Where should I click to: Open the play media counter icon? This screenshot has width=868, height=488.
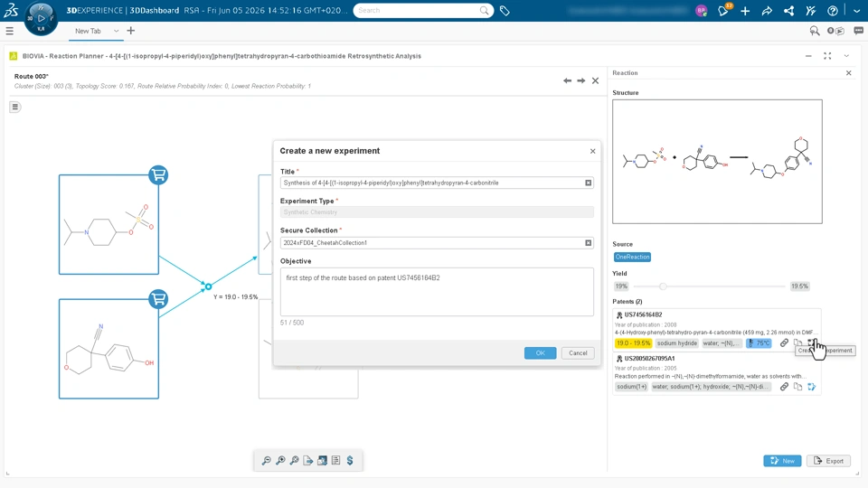[x=835, y=31]
